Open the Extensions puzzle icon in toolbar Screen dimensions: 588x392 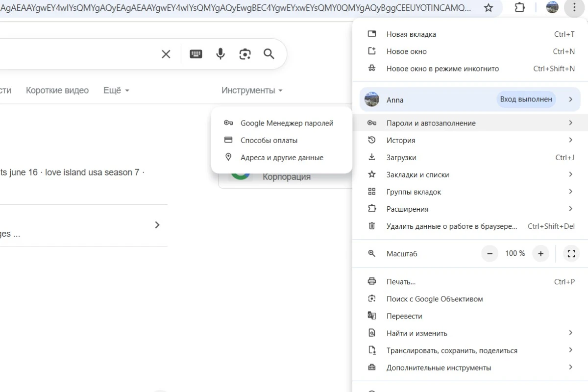[x=520, y=8]
